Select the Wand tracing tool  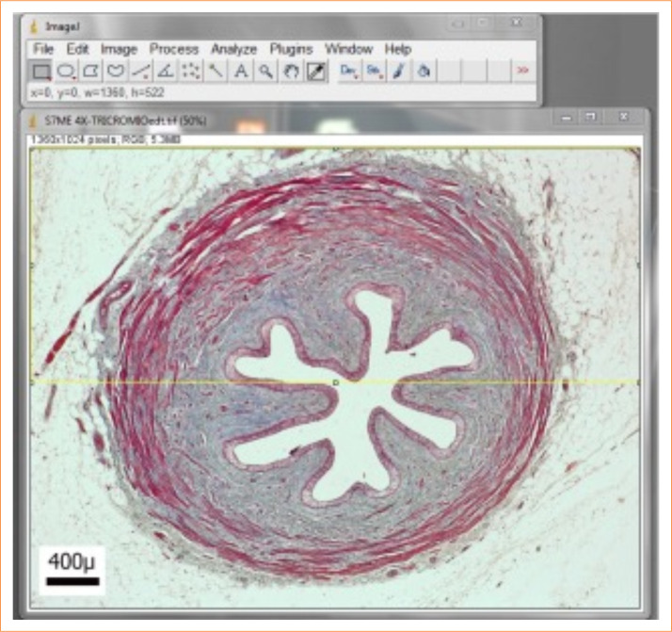pos(216,71)
